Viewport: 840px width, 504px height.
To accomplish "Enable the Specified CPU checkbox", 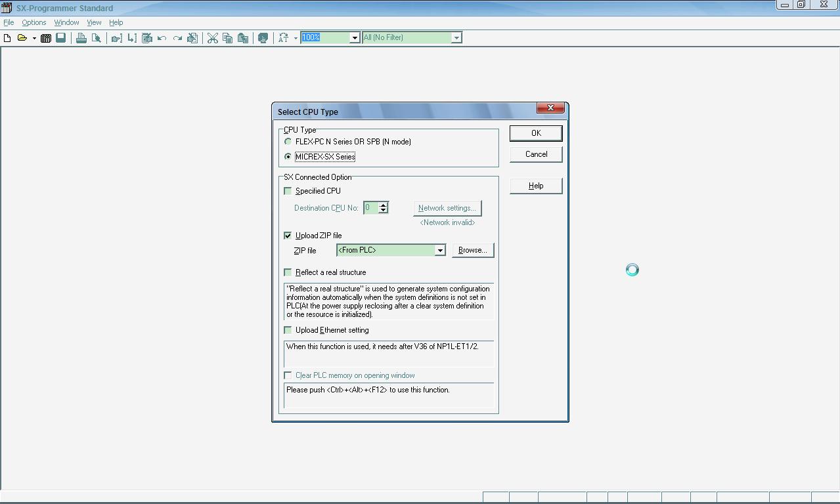I will click(288, 191).
